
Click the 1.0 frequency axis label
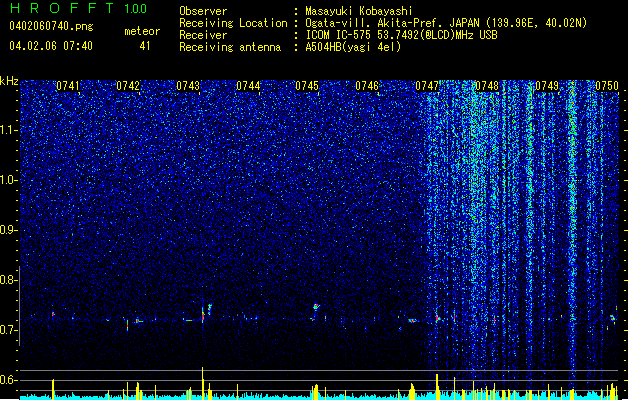9,180
